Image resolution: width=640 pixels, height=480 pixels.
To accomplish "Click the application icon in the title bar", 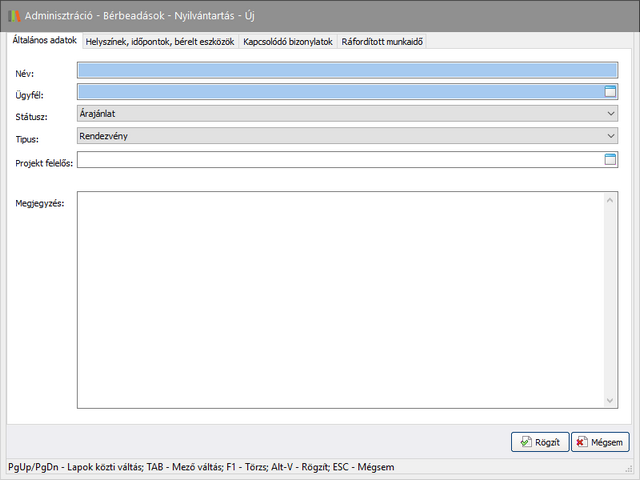I will click(13, 16).
